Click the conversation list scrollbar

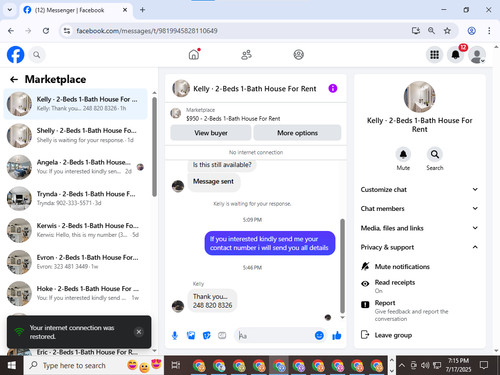pyautogui.click(x=154, y=147)
